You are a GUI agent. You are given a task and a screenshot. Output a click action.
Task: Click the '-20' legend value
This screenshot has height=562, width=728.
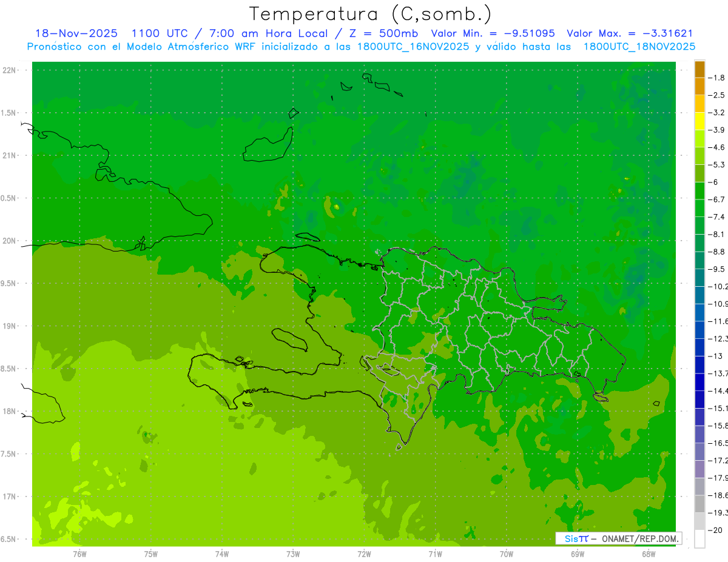click(715, 530)
